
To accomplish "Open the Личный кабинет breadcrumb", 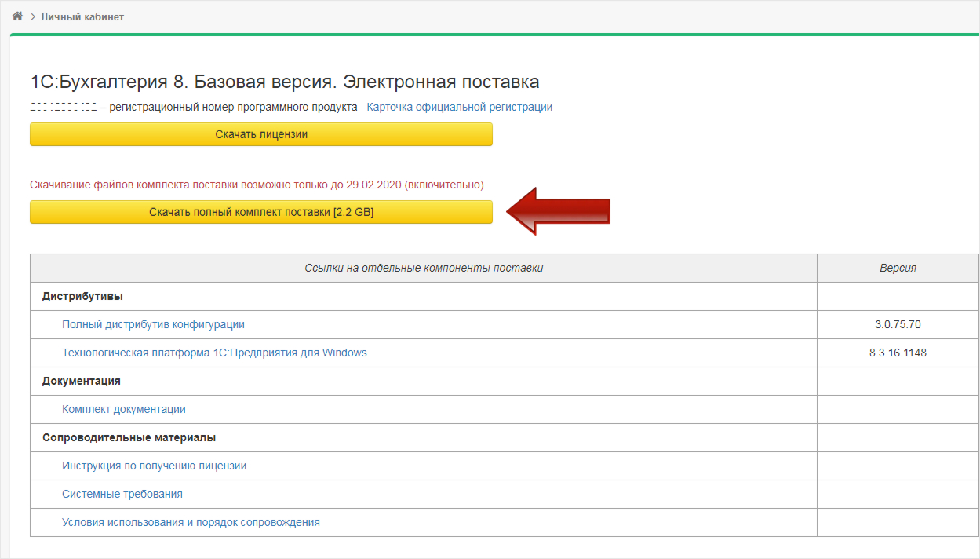I will click(x=82, y=16).
